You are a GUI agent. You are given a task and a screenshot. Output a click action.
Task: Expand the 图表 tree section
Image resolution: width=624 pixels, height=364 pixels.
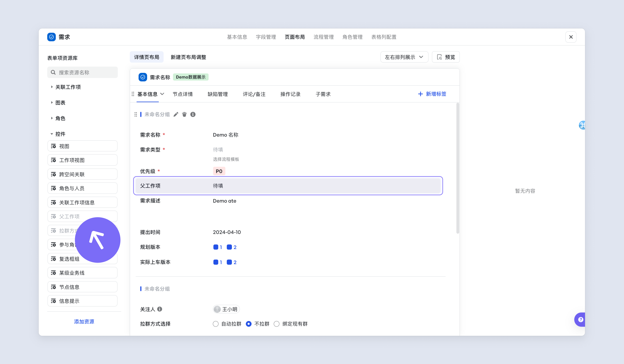(52, 102)
